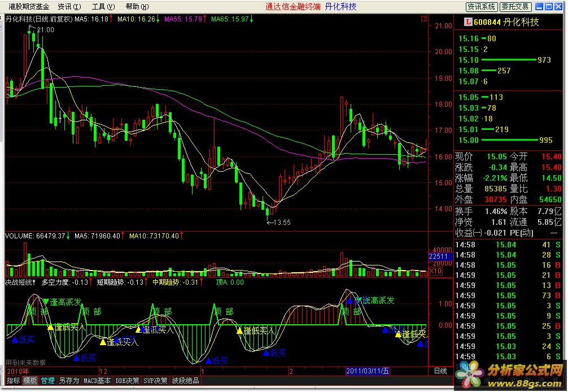
Task: Click the 13.55 low price annotation
Action: (x=282, y=223)
